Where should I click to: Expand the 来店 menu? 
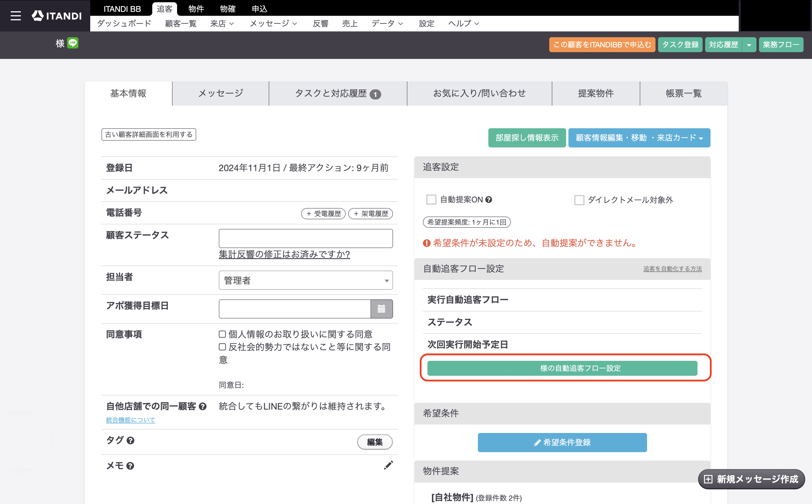pos(222,24)
